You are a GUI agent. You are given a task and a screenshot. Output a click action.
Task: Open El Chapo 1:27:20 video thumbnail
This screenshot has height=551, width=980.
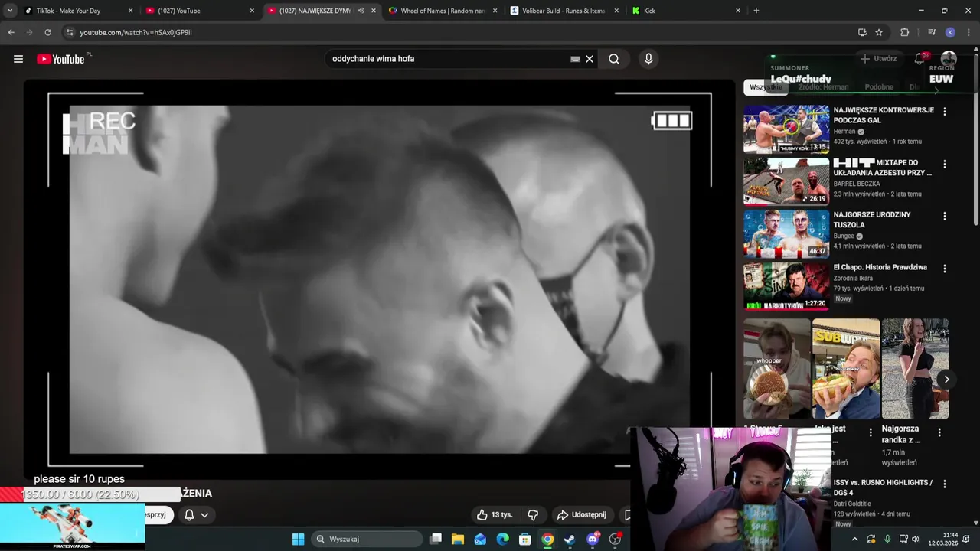coord(786,287)
